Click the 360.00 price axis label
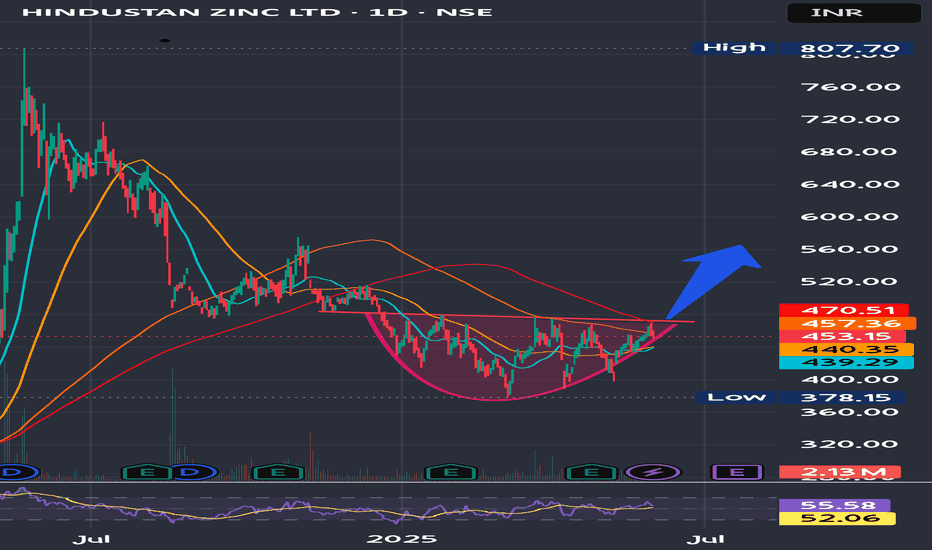 849,411
